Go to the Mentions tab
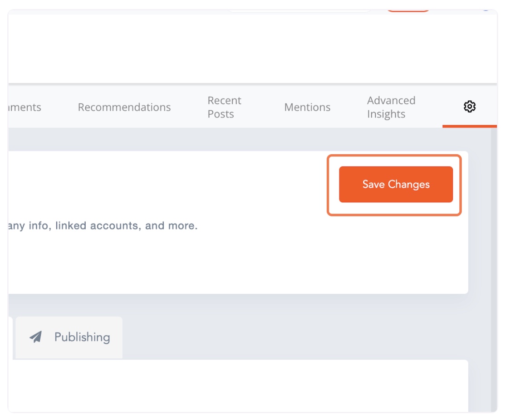 click(307, 107)
